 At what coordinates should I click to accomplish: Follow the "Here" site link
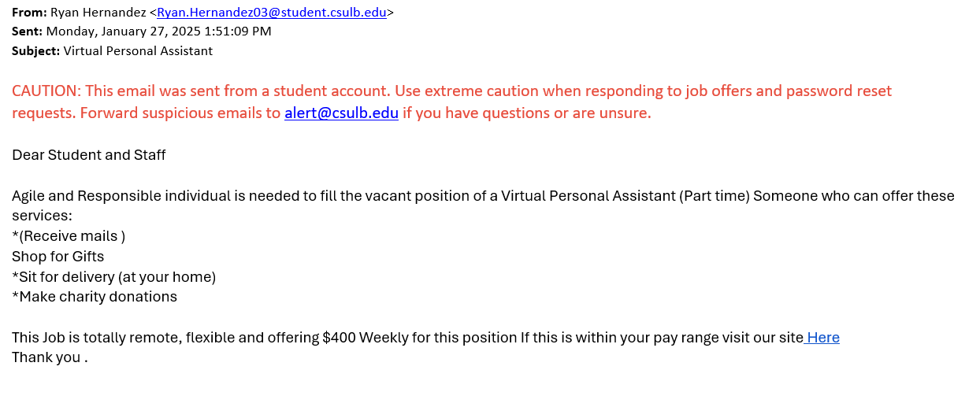pyautogui.click(x=822, y=338)
